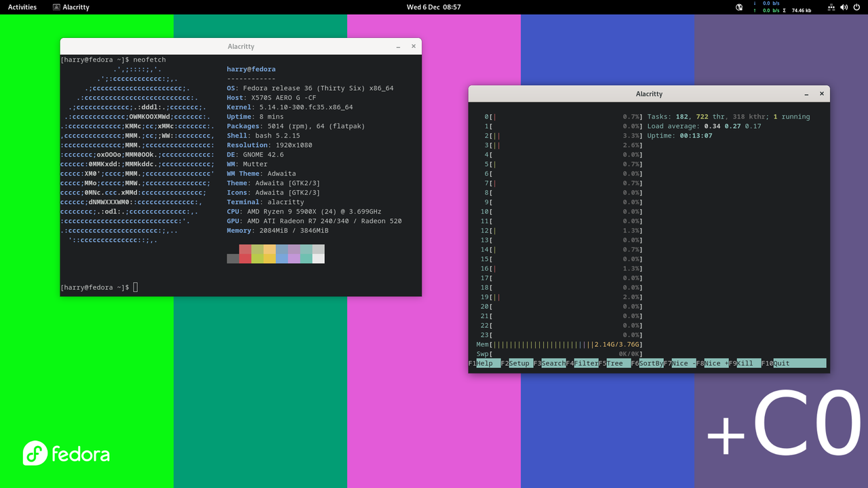868x488 pixels.
Task: Click the 'Uptime: 00:13:07' line in htop
Action: click(679, 136)
